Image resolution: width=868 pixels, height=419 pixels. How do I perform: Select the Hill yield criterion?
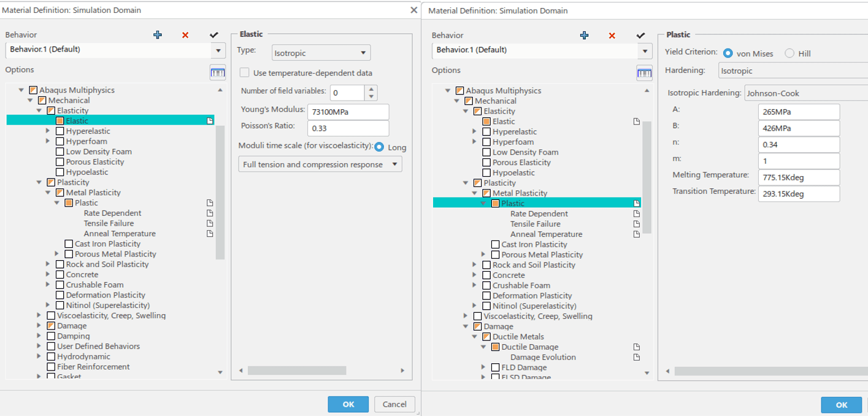coord(789,53)
